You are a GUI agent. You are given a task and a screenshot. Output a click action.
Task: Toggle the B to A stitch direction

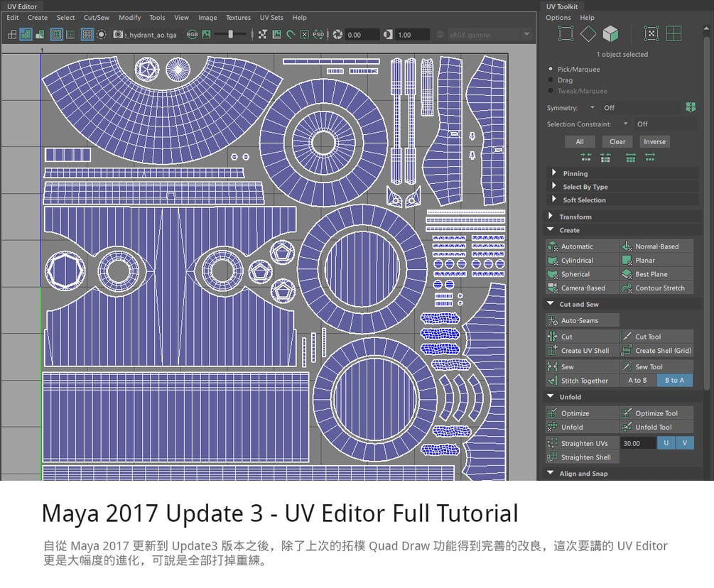674,380
